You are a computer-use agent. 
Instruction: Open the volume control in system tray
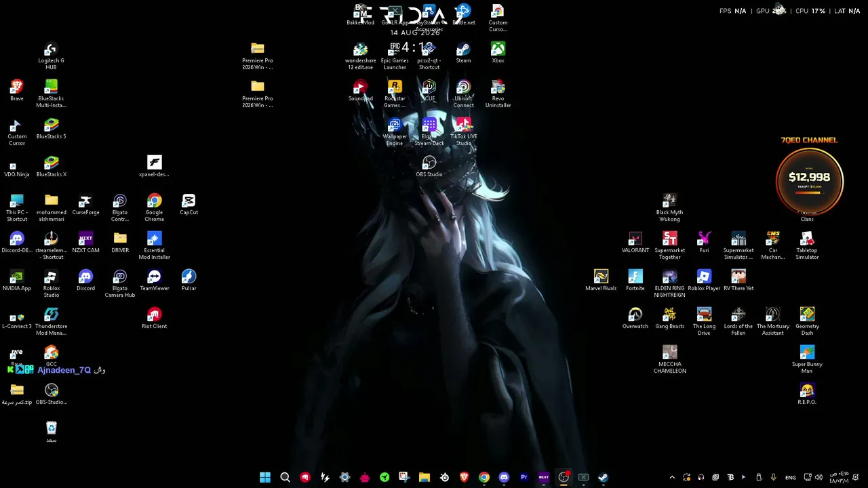(x=818, y=477)
